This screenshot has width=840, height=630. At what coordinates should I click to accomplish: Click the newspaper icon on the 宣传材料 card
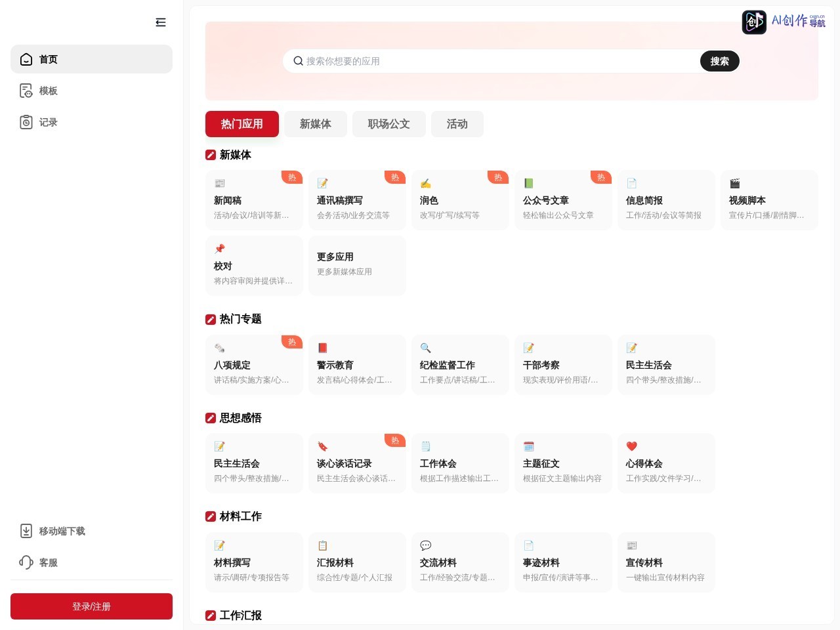point(632,545)
